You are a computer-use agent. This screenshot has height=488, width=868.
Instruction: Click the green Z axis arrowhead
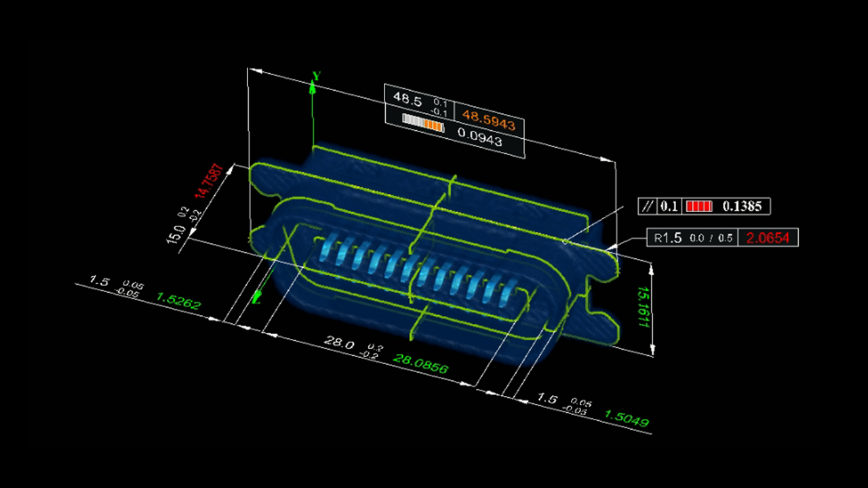(258, 296)
